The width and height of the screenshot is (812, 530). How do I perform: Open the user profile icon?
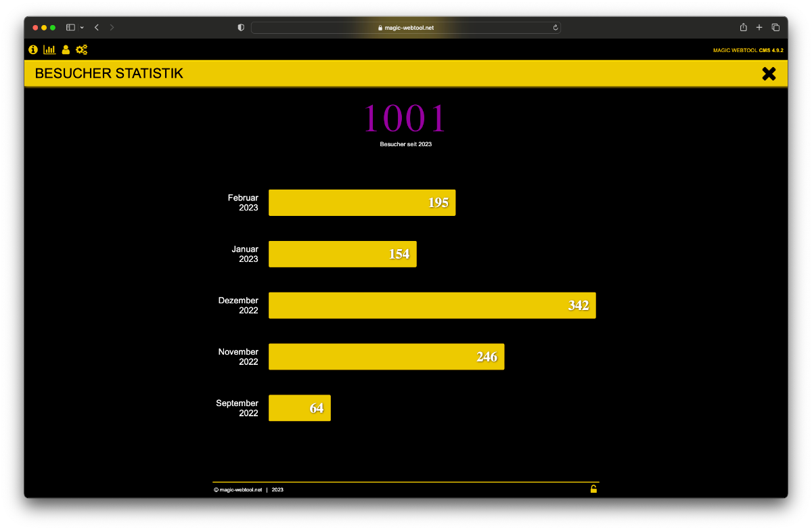(66, 49)
